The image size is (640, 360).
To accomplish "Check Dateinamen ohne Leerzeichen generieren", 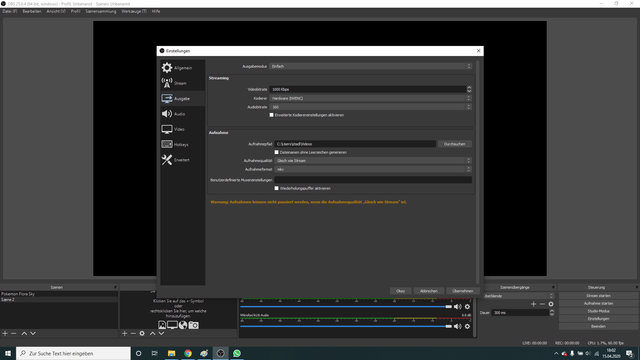I will 277,152.
